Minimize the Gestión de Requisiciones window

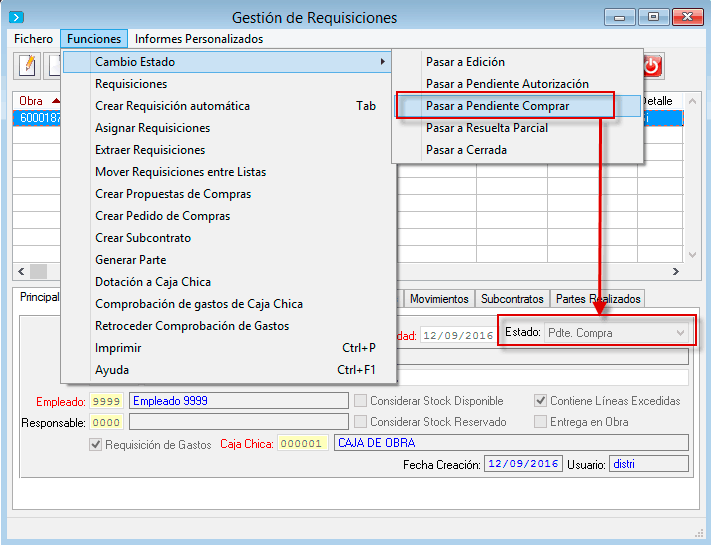pyautogui.click(x=619, y=17)
